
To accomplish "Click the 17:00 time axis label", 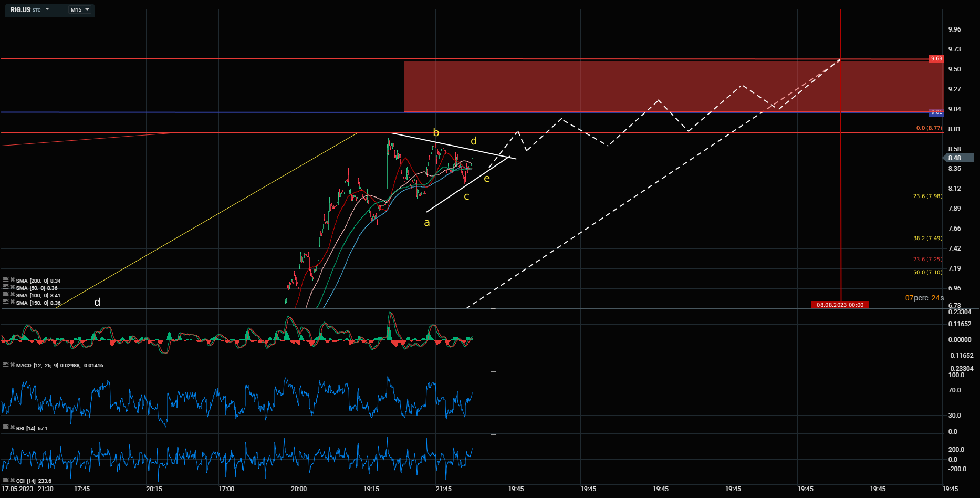I will pyautogui.click(x=226, y=489).
